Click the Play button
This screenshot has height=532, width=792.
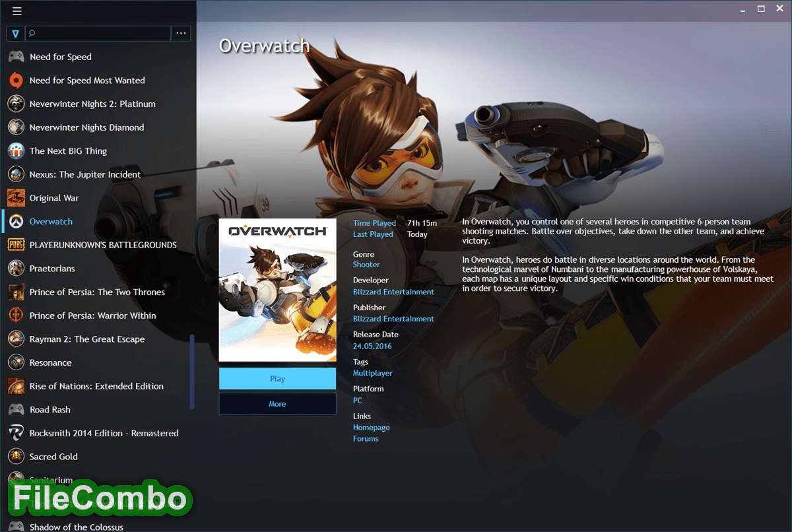pos(277,379)
